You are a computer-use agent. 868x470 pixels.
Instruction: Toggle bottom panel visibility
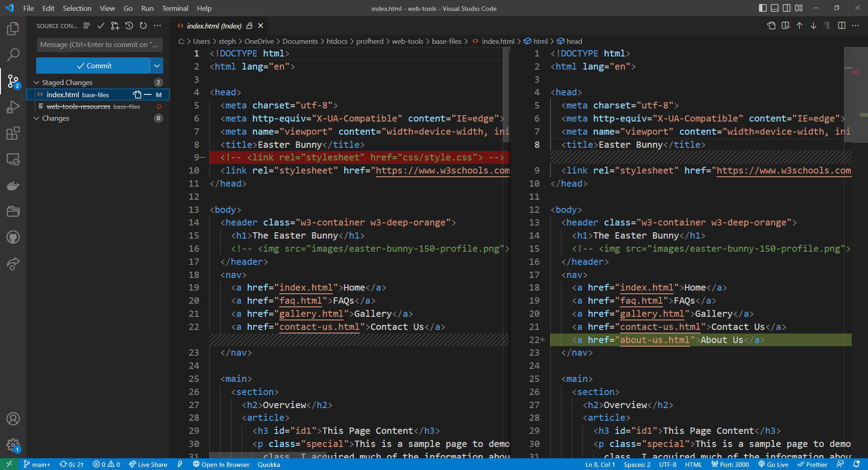(x=774, y=8)
